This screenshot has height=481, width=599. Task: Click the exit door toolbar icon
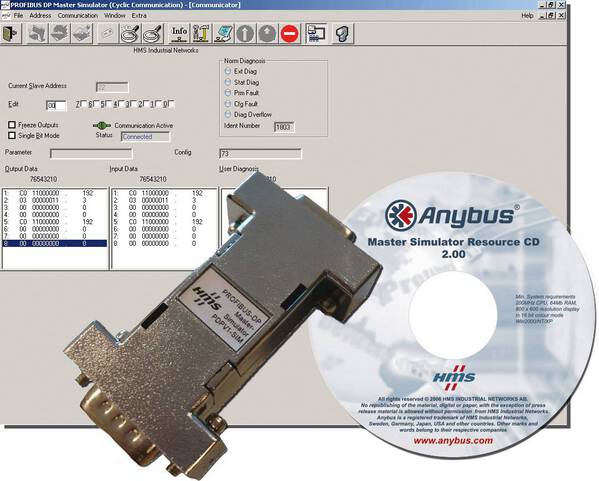tap(11, 34)
